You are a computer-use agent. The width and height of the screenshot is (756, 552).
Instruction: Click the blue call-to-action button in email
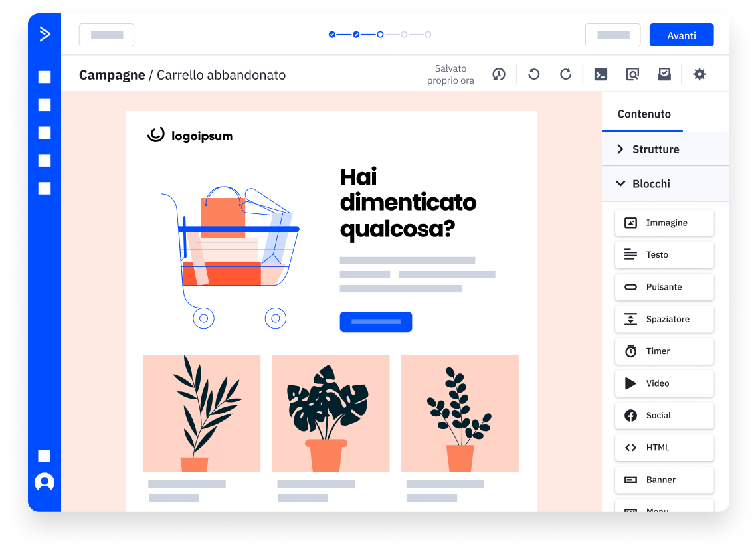pos(375,322)
